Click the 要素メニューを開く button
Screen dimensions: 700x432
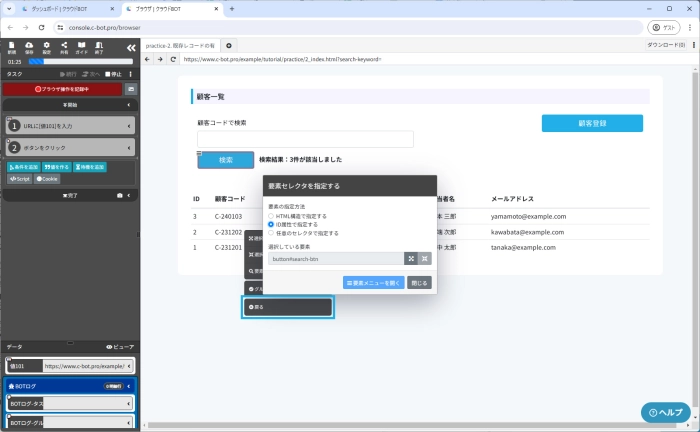[x=373, y=283]
